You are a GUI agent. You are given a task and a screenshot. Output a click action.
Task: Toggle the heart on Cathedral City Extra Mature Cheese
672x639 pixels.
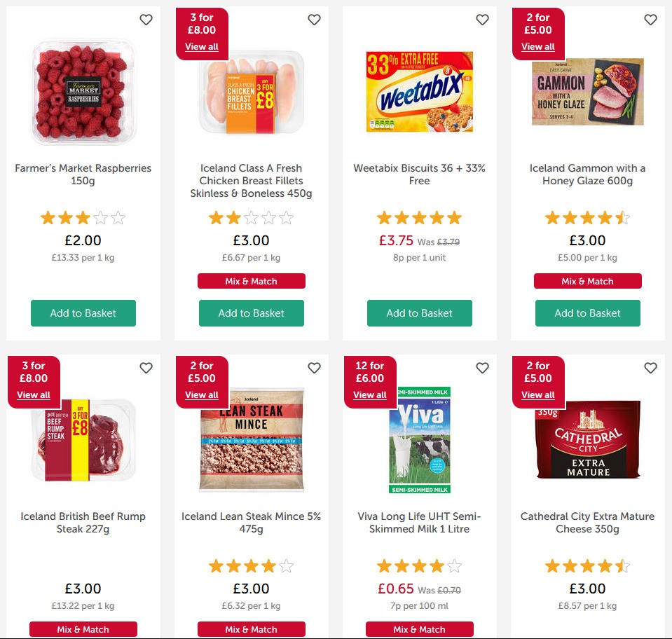650,367
